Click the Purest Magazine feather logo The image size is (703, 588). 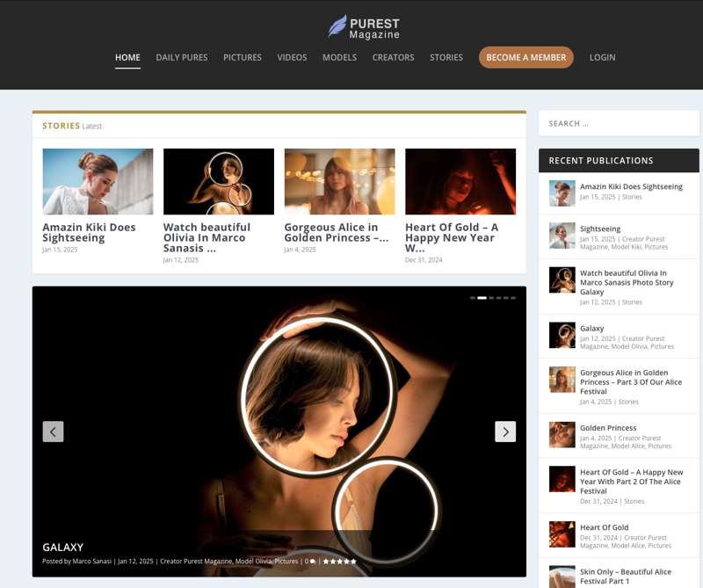tap(364, 27)
